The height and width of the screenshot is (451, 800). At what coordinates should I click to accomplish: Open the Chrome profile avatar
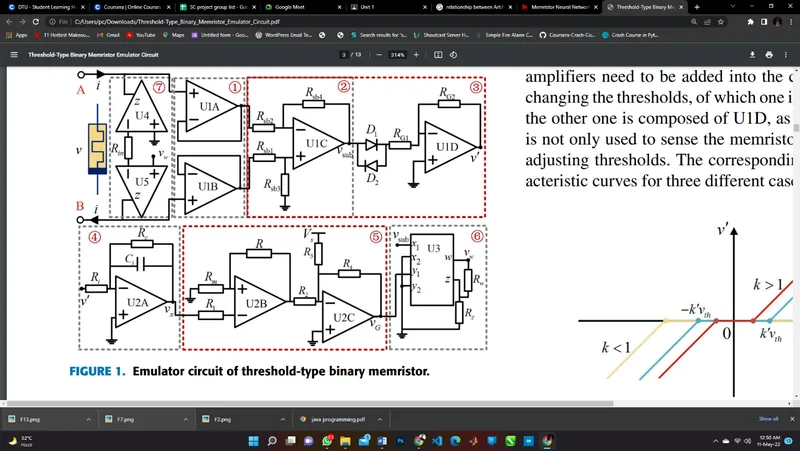coord(777,22)
